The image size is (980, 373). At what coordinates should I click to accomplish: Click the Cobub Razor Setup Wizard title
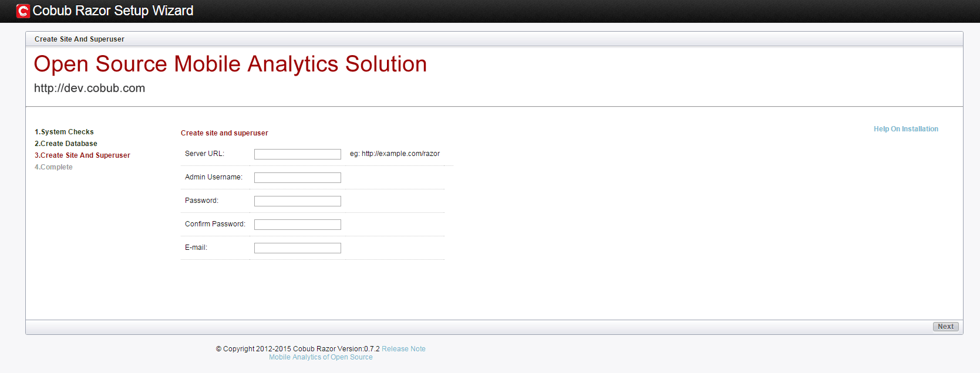click(113, 11)
